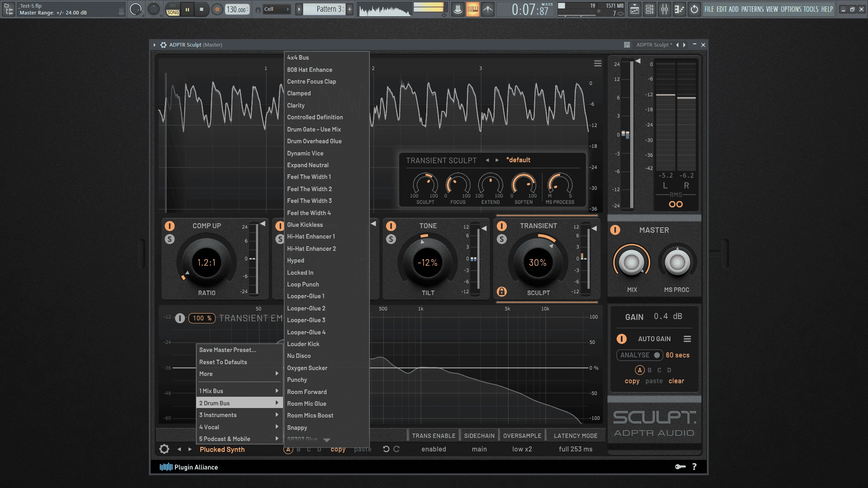
Task: Toggle TONE module power button
Action: 391,226
